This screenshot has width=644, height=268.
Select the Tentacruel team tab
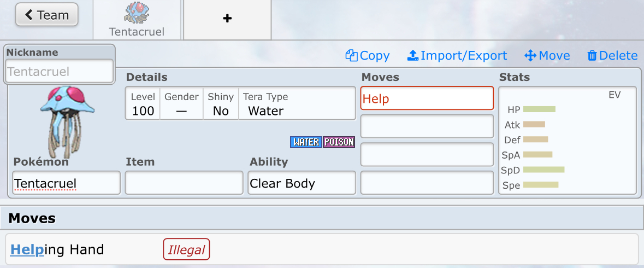tap(137, 20)
